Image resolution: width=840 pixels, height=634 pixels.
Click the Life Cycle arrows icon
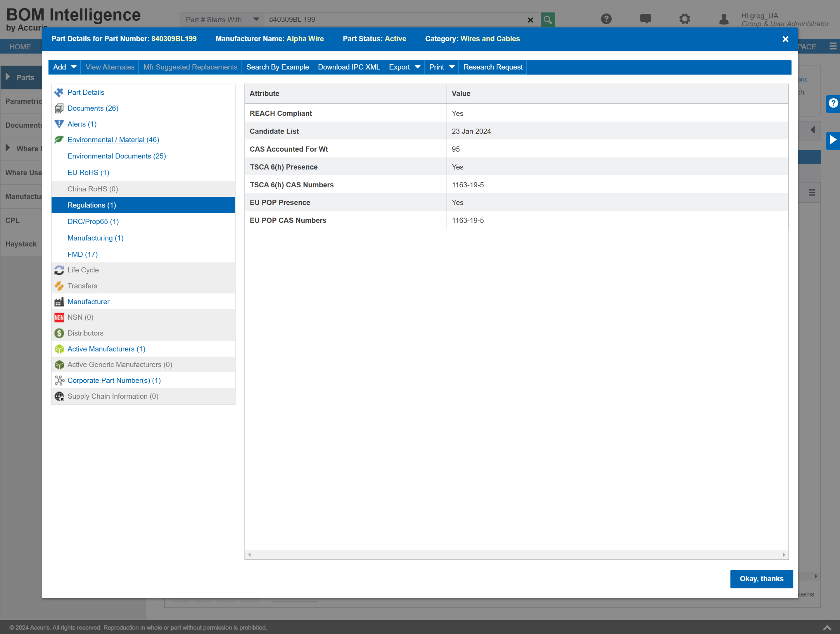59,270
